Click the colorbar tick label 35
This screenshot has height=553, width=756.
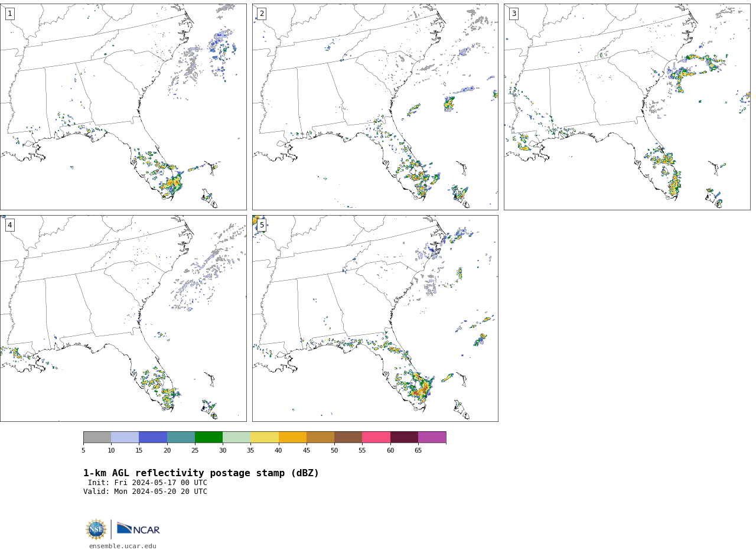(250, 451)
